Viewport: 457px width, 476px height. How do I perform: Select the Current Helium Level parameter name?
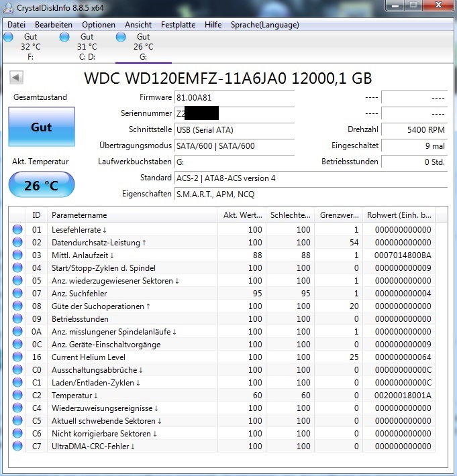89,357
